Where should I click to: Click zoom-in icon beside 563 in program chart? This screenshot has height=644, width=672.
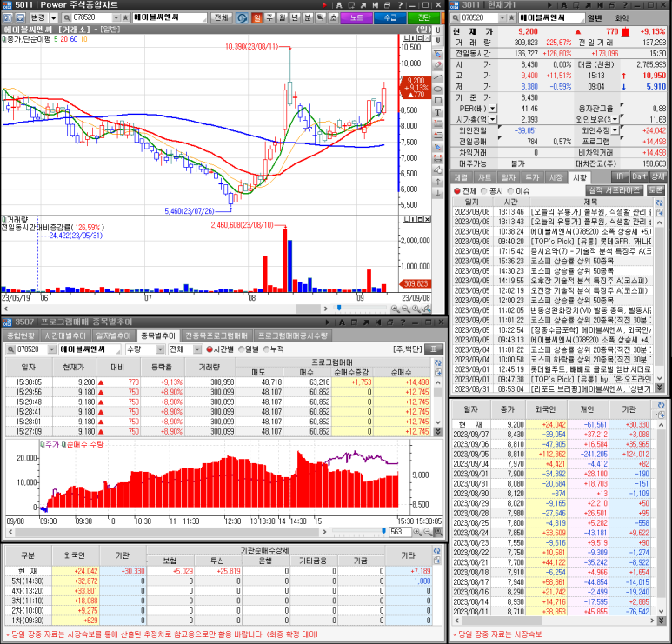(x=417, y=532)
